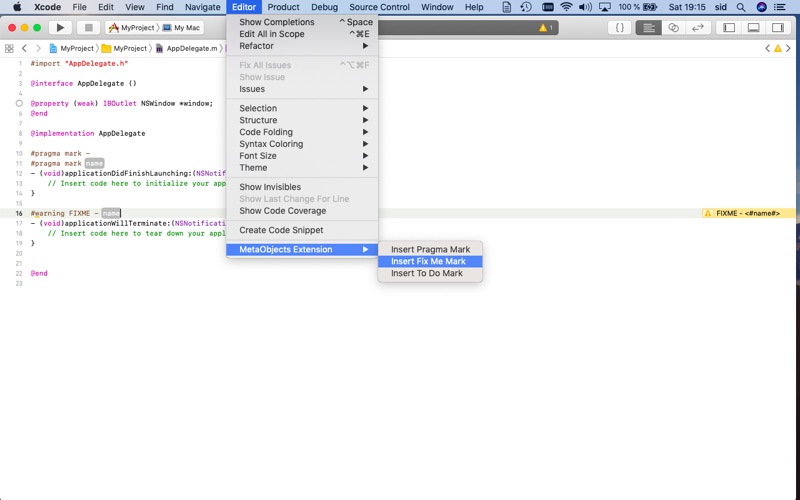Toggle the debug area panel
The width and height of the screenshot is (800, 500).
[x=754, y=28]
